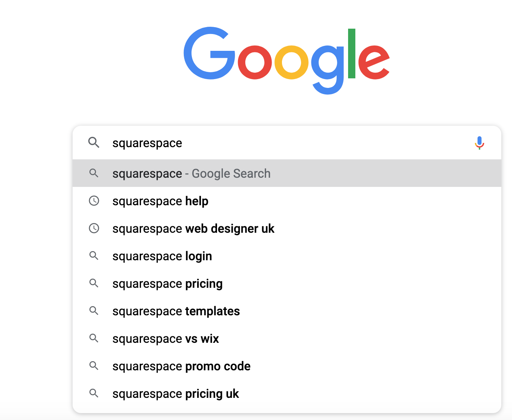This screenshot has height=420, width=512.
Task: Click the clock icon beside squarespace help
Action: [94, 201]
